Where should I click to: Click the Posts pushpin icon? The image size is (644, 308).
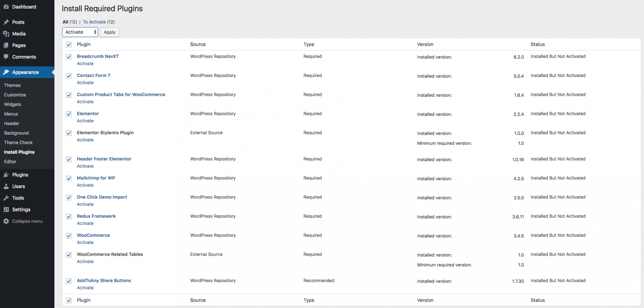pyautogui.click(x=6, y=22)
